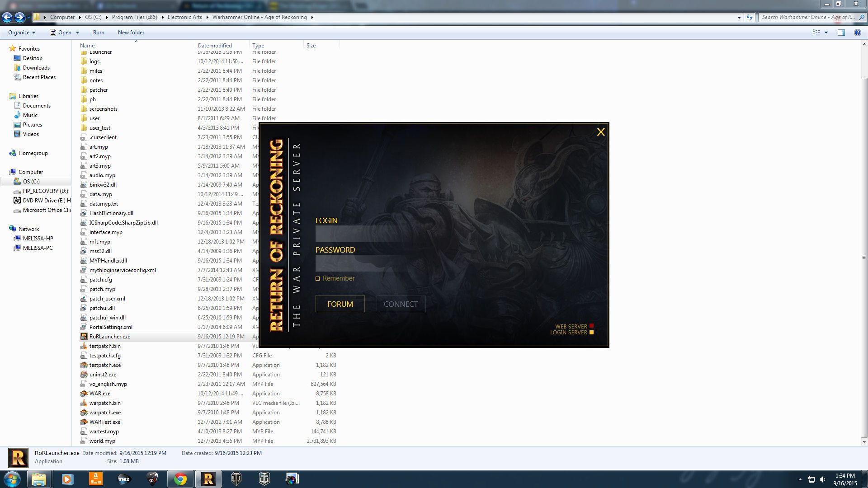Select the patcher folder icon

point(84,90)
